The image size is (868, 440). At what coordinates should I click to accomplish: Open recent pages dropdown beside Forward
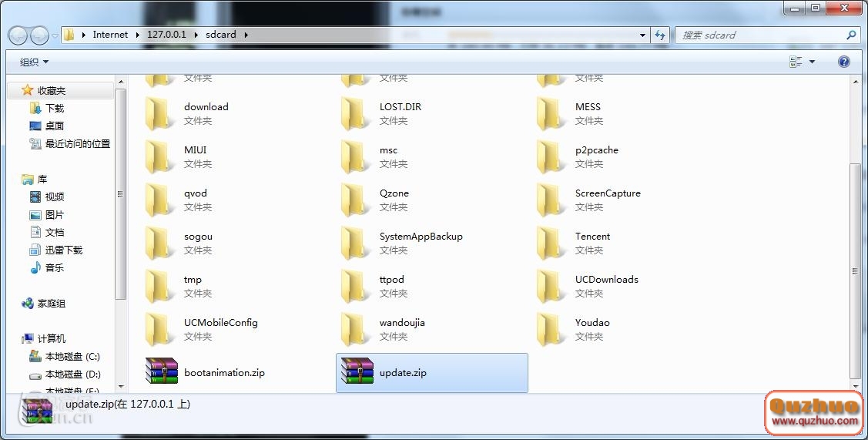tap(55, 35)
